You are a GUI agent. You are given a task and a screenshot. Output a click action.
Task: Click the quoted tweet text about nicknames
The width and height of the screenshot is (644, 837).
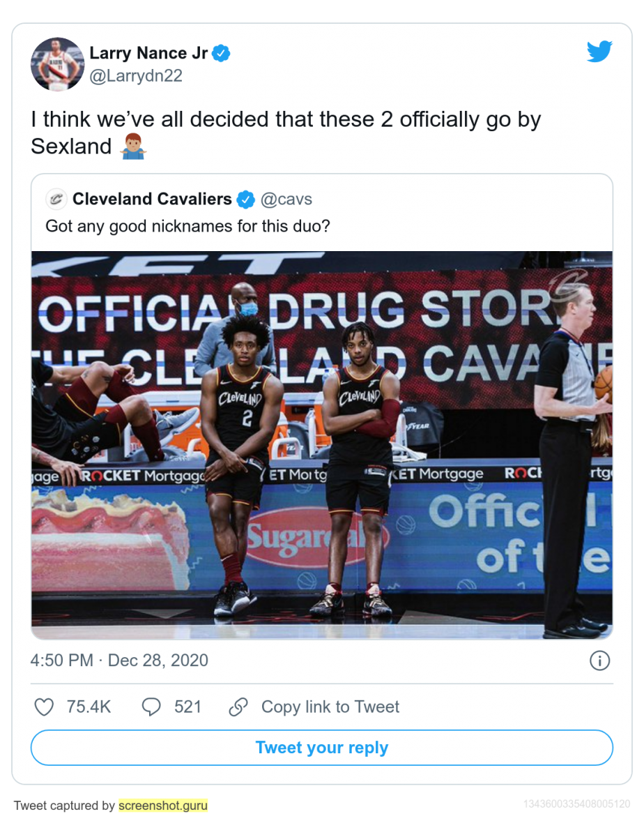pos(187,226)
